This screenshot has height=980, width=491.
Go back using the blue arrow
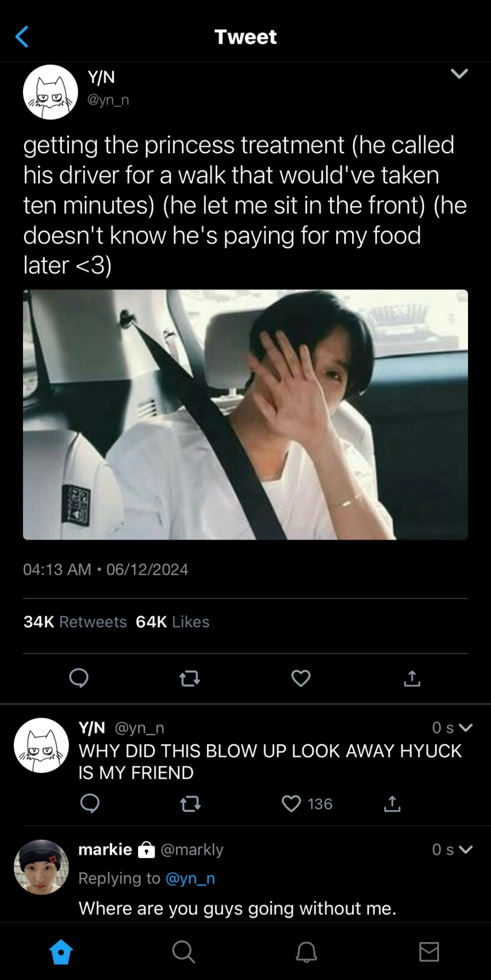pyautogui.click(x=21, y=37)
